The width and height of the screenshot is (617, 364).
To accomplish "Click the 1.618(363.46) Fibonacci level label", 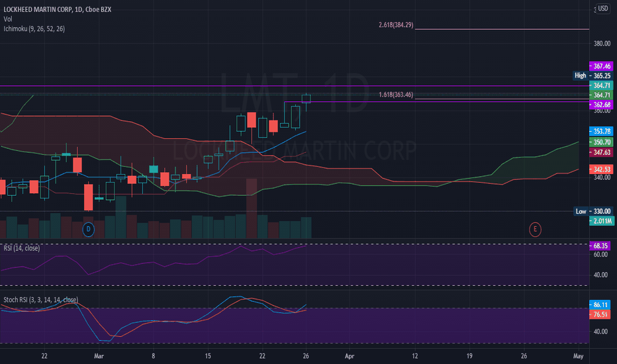I will point(396,95).
